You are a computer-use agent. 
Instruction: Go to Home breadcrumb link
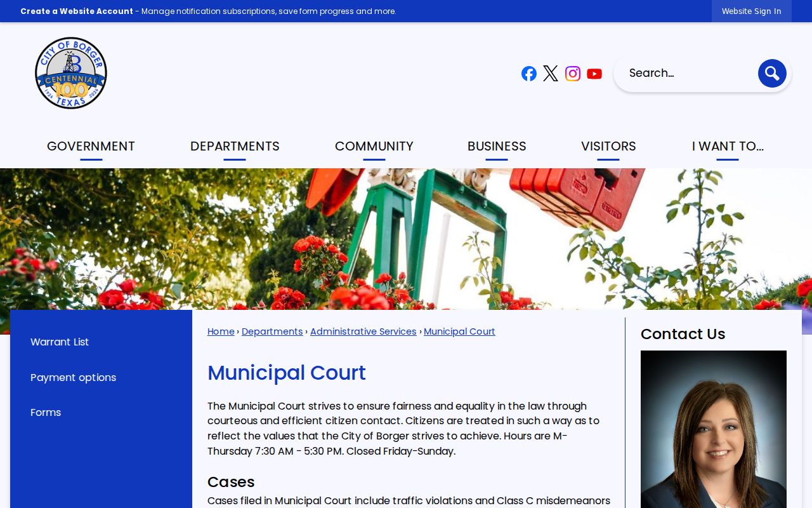point(221,331)
